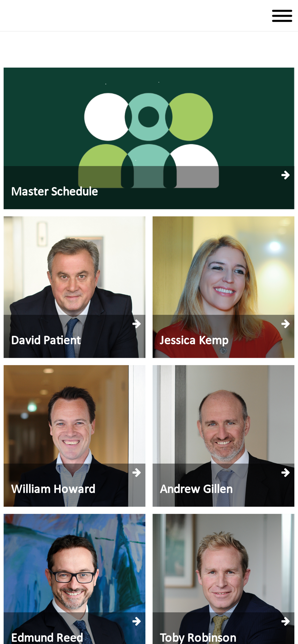Open the Master Schedule link
The width and height of the screenshot is (298, 644).
pyautogui.click(x=55, y=192)
